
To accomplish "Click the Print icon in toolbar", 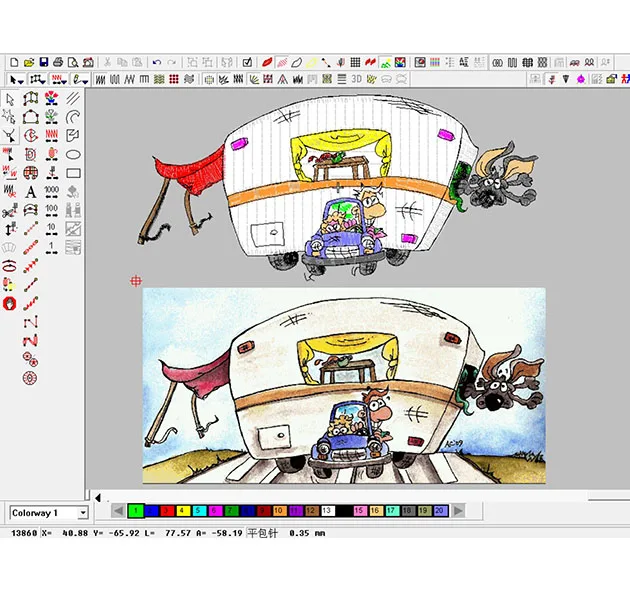I will [58, 62].
